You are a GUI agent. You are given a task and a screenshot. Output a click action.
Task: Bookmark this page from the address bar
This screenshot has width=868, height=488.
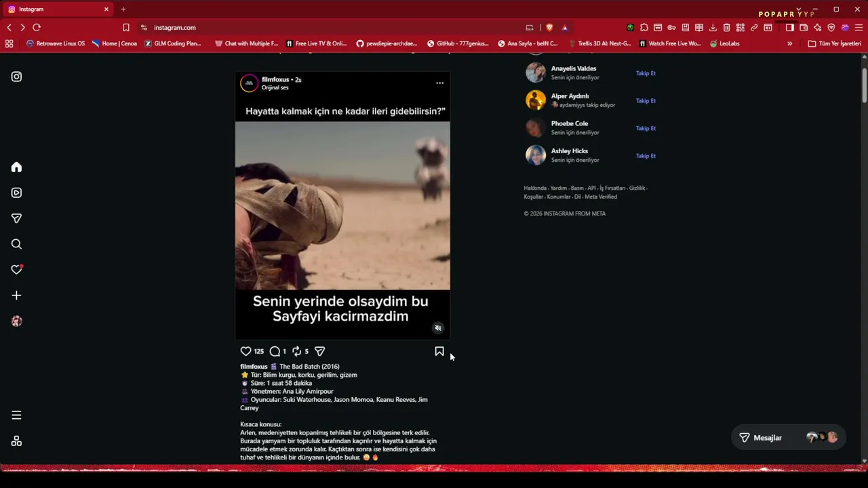coord(126,28)
